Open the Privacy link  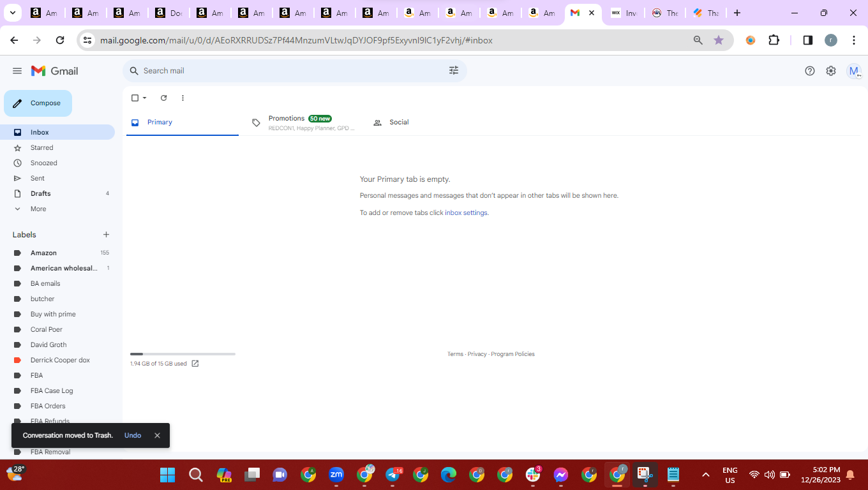pyautogui.click(x=477, y=354)
